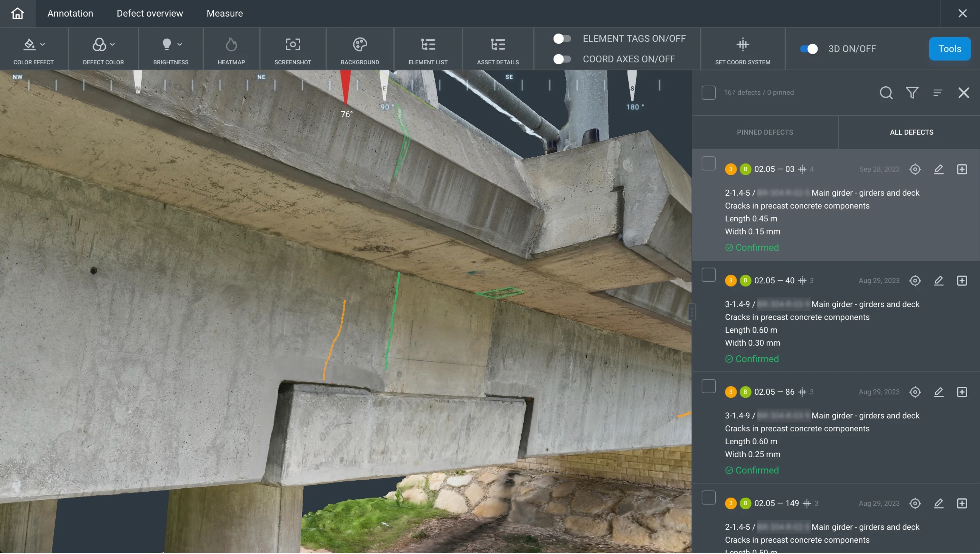Click the North compass marker
The image size is (980, 554).
(138, 82)
